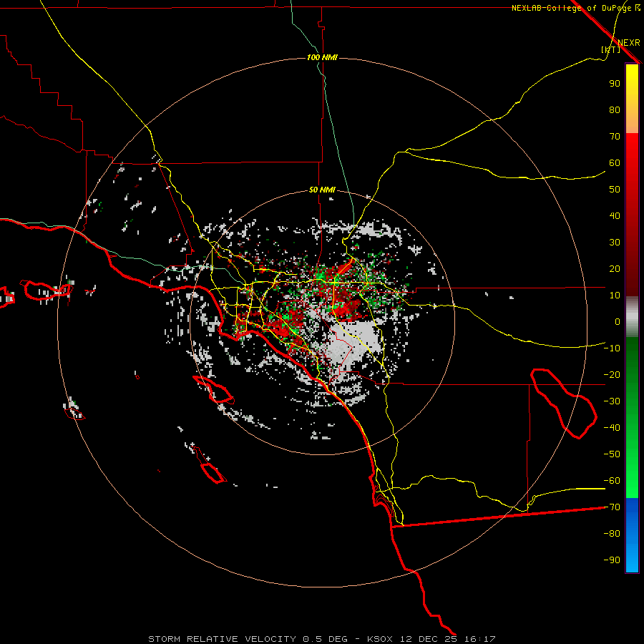Click the 50 NMI range ring label
This screenshot has height=644, width=644.
coord(322,190)
